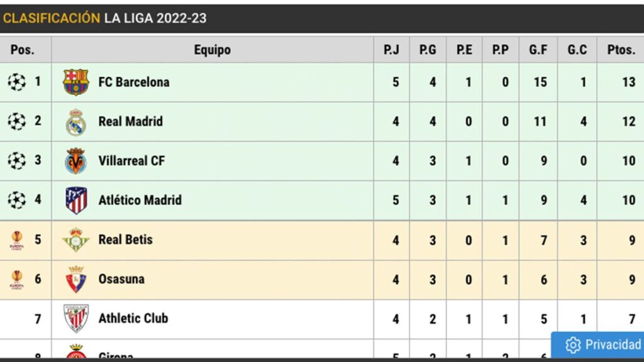Click the Villarreal CF club badge
Viewport: 644px width, 362px height.
coord(77,161)
